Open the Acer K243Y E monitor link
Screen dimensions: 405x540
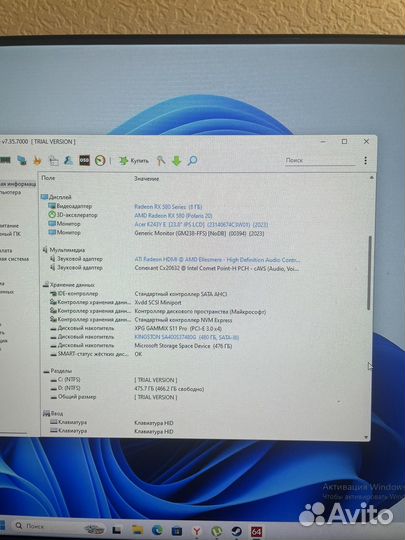click(201, 225)
